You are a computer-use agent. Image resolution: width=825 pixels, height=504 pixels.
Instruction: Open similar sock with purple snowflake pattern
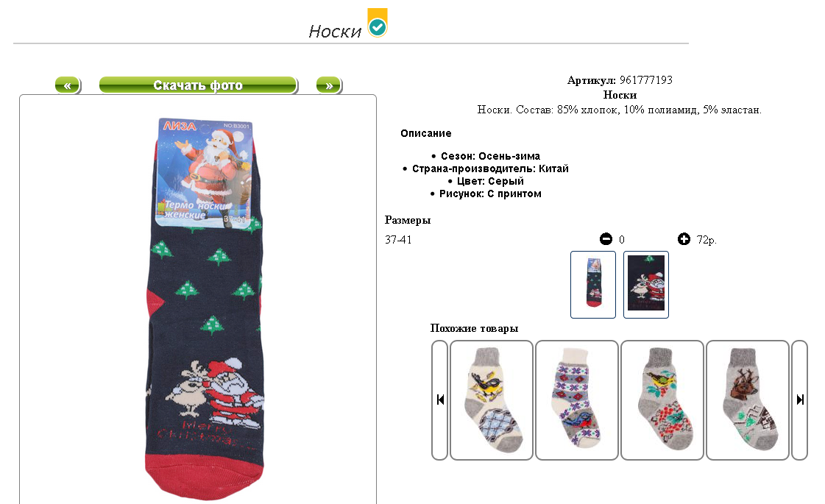(577, 400)
